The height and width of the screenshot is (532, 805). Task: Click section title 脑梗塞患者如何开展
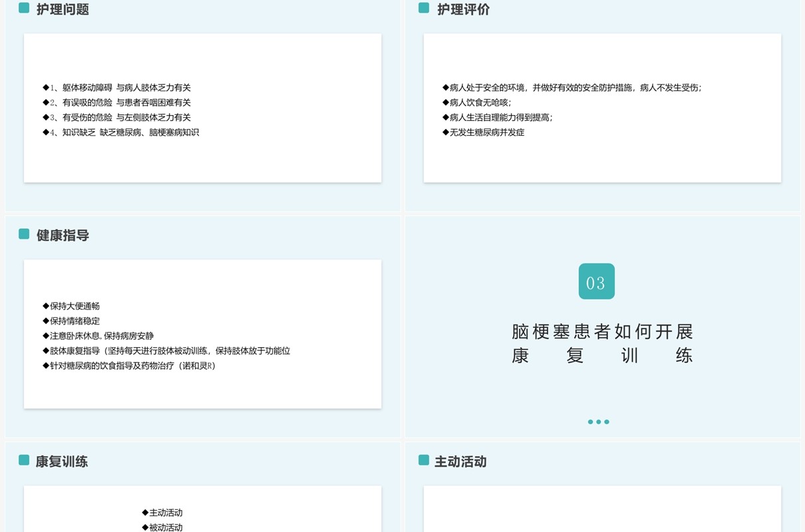603,331
